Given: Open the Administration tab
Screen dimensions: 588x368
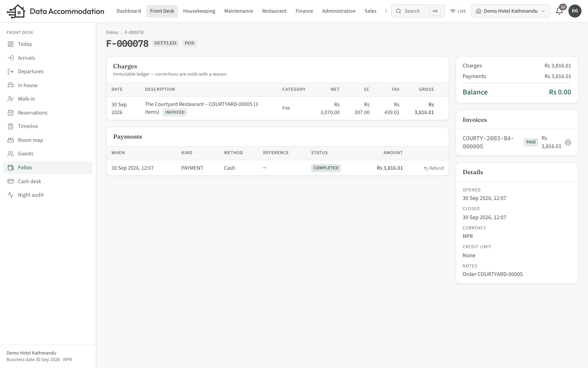Looking at the screenshot, I should (339, 11).
